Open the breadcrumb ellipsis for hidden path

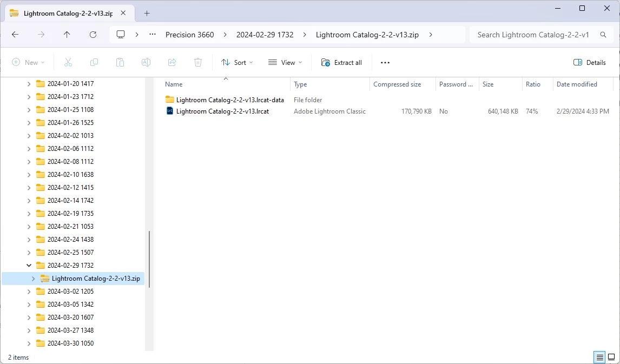point(153,35)
